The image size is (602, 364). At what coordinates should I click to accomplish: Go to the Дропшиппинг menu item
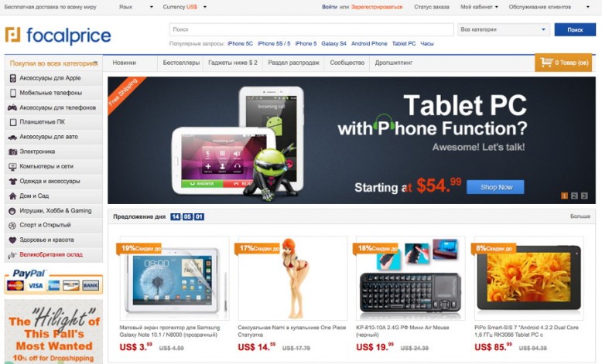pyautogui.click(x=394, y=63)
